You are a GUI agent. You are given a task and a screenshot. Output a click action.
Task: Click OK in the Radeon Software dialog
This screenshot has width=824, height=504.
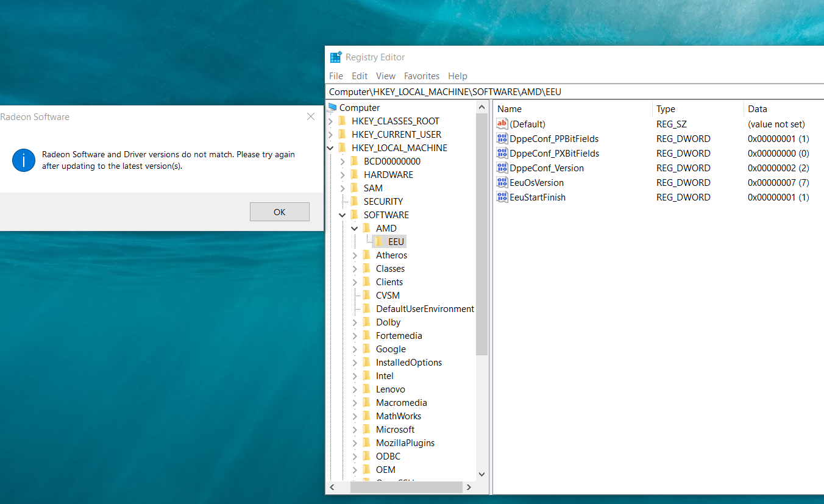click(x=280, y=212)
